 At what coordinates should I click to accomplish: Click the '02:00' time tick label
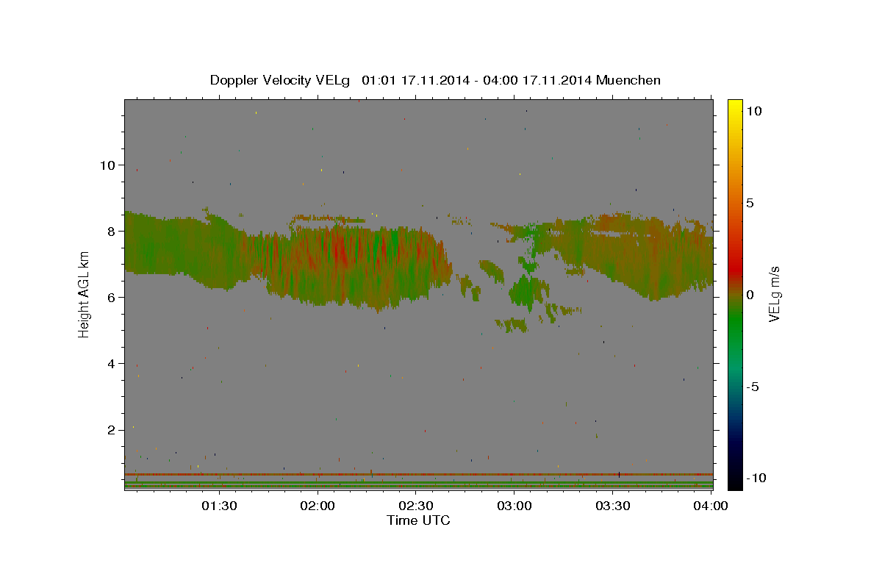pyautogui.click(x=318, y=506)
